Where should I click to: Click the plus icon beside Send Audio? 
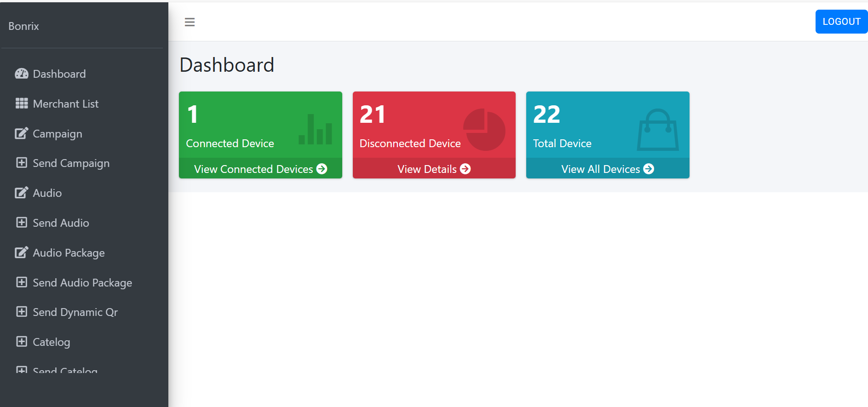[21, 223]
